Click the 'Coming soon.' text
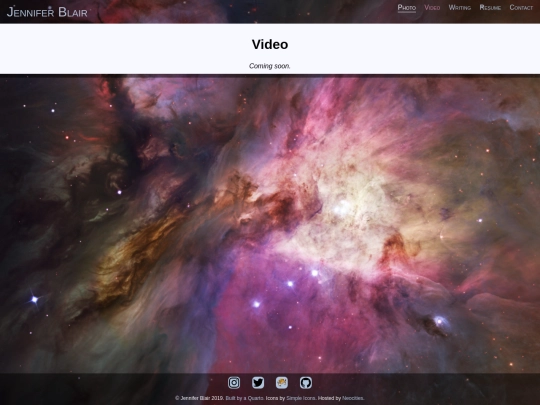 [270, 66]
